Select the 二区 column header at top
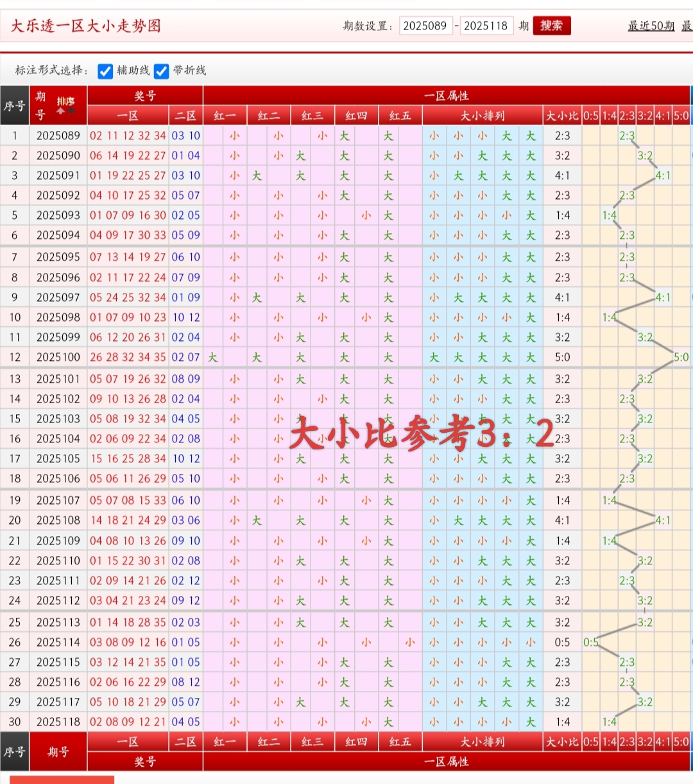The image size is (693, 784). (x=186, y=116)
